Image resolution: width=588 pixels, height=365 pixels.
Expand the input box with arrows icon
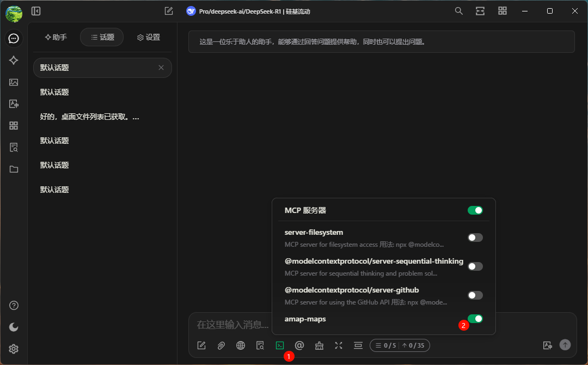tap(339, 345)
